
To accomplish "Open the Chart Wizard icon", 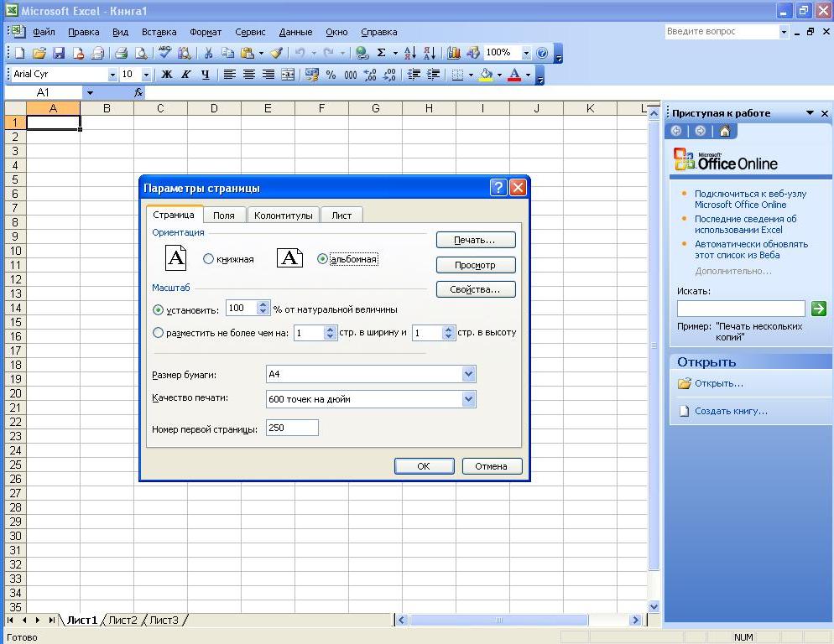I will coord(454,53).
